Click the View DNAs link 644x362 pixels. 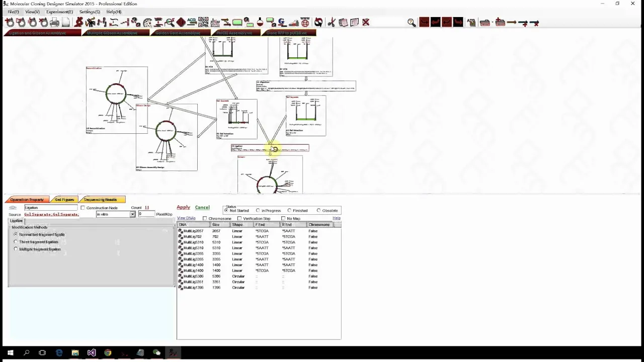(186, 218)
